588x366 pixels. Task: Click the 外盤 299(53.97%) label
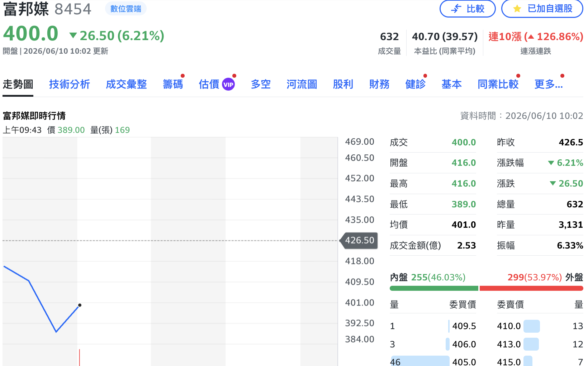(x=545, y=277)
